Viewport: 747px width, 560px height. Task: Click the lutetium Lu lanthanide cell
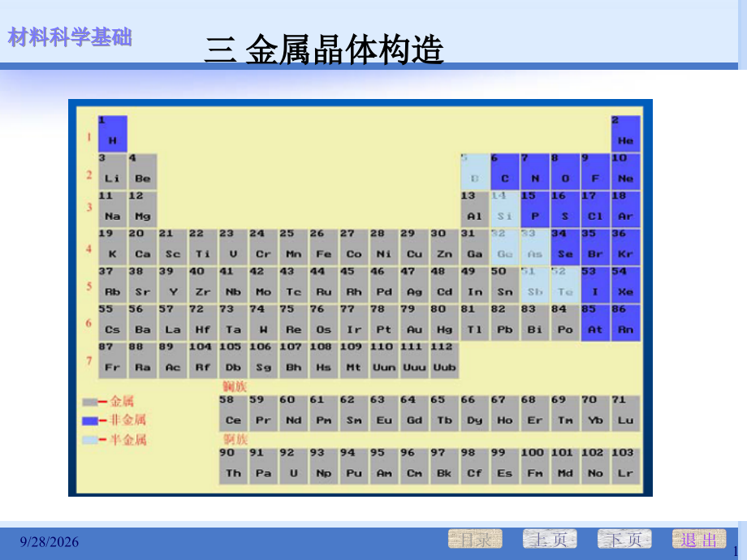tap(625, 413)
